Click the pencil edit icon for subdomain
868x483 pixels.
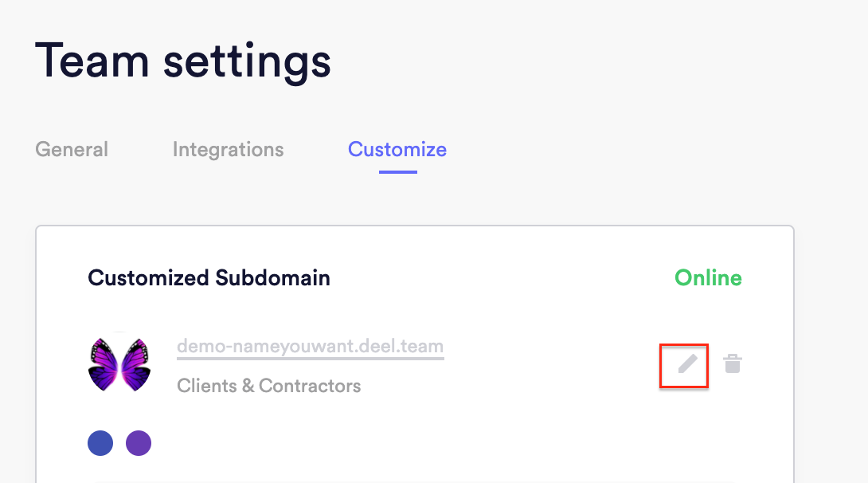pyautogui.click(x=687, y=364)
